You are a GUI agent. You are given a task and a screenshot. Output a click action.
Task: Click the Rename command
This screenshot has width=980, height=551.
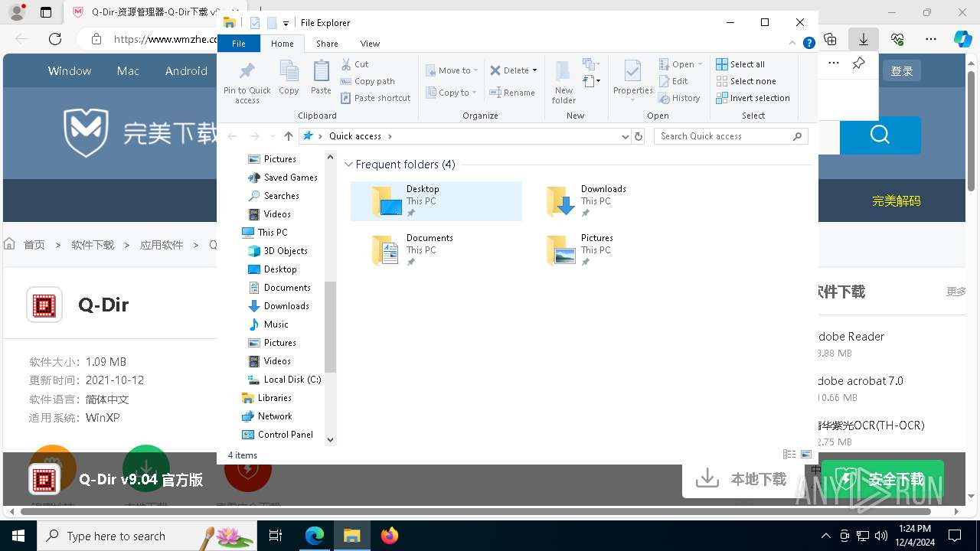pos(512,93)
